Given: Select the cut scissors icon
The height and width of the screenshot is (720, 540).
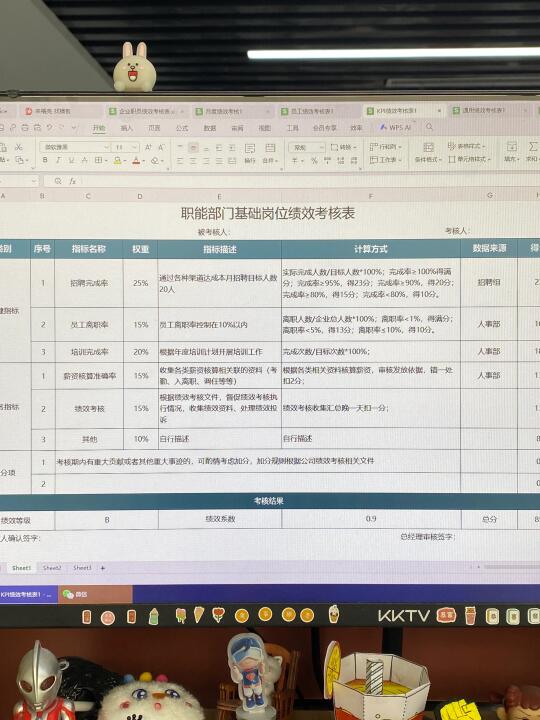Looking at the screenshot, I should click(19, 147).
